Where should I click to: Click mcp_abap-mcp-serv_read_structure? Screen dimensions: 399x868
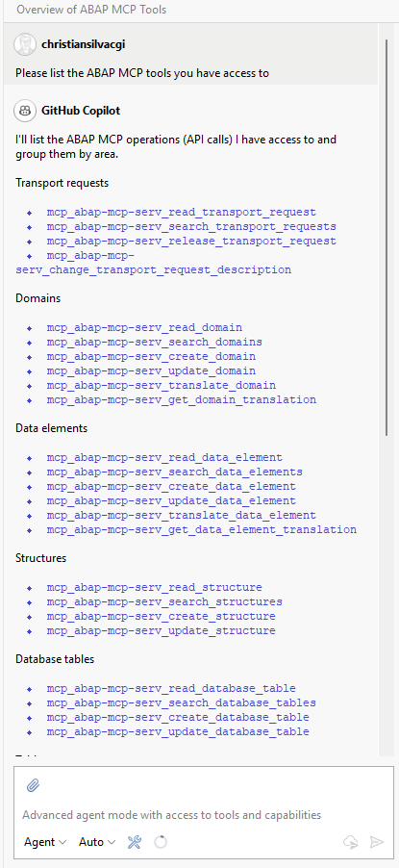[x=155, y=587]
